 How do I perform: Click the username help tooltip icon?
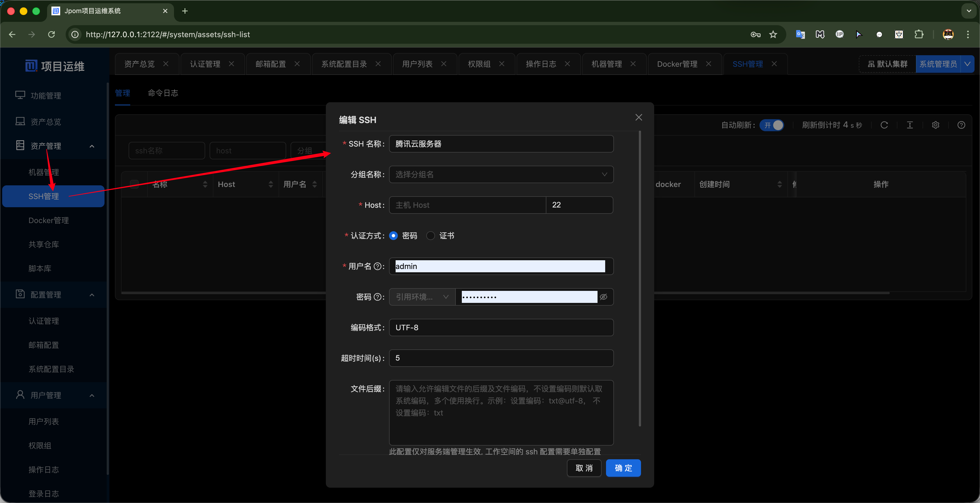pyautogui.click(x=377, y=266)
